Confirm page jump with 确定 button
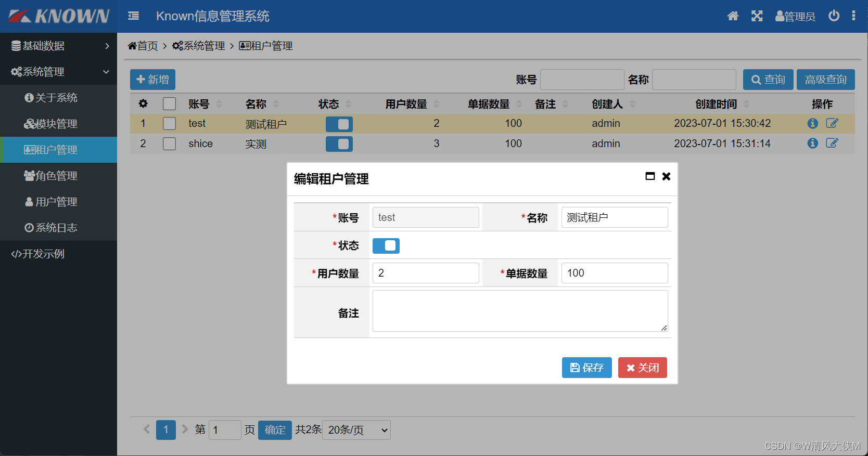The width and height of the screenshot is (868, 456). click(275, 430)
